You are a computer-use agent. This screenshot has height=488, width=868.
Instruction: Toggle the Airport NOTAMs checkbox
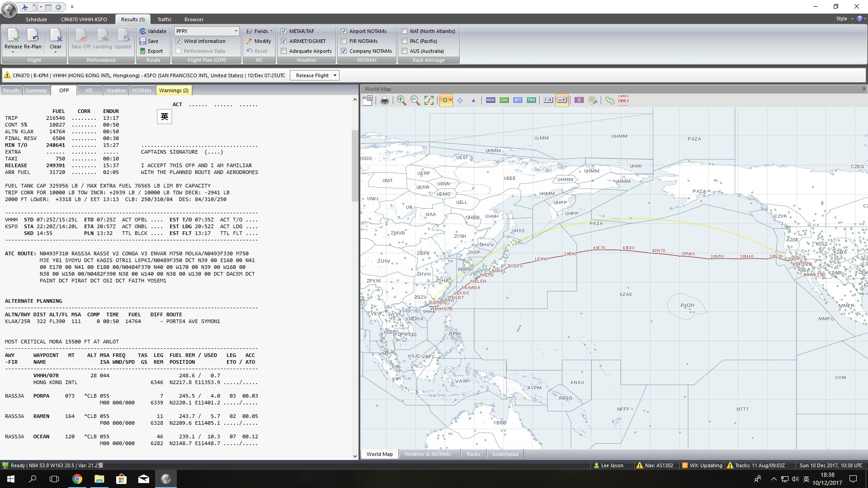click(344, 30)
